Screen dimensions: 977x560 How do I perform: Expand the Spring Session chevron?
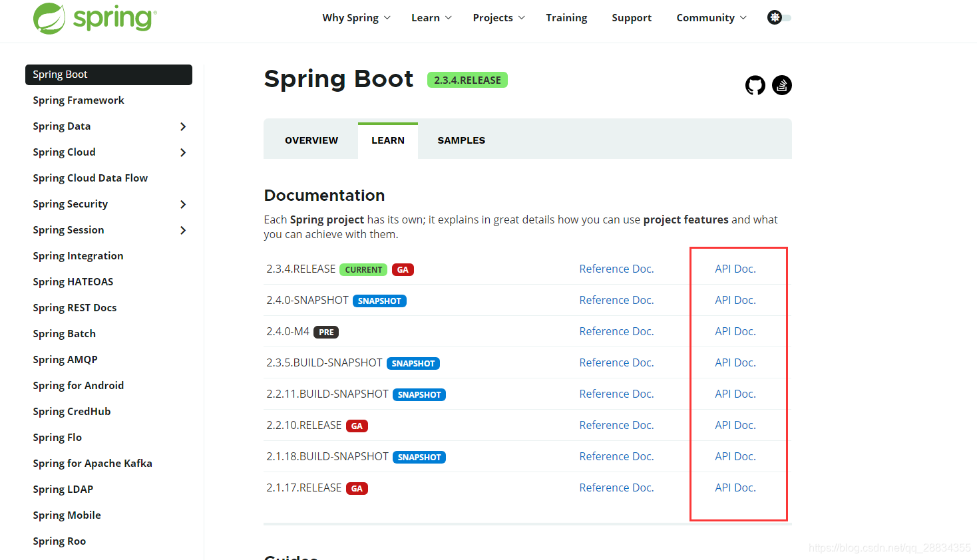coord(183,230)
